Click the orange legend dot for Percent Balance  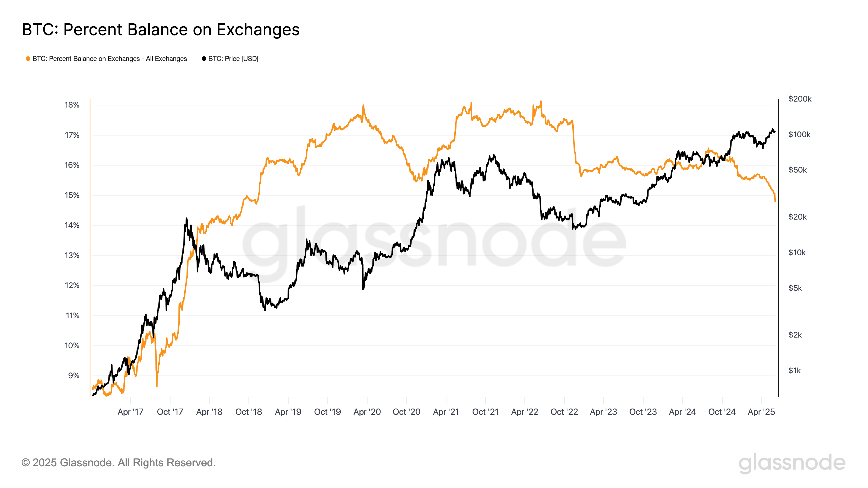click(x=28, y=59)
